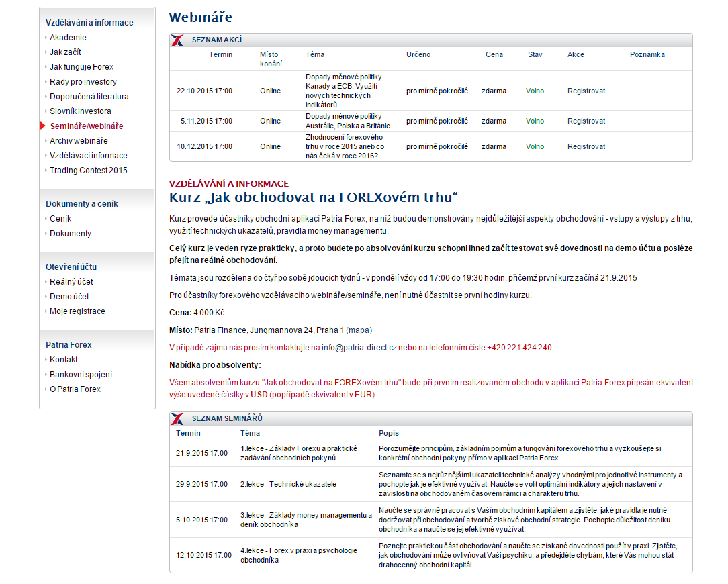The height and width of the screenshot is (584, 728).
Task: Open Bankovní spojení link
Action: (x=81, y=375)
